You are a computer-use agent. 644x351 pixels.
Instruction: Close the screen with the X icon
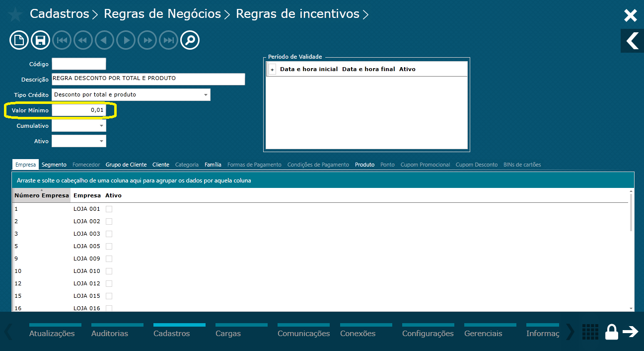[630, 15]
